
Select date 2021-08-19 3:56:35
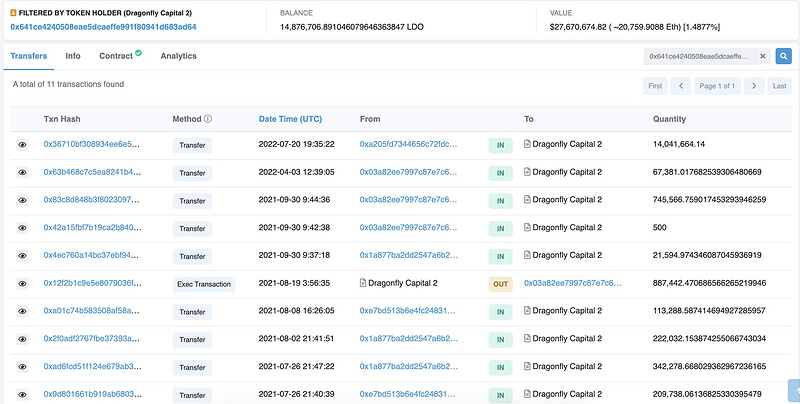point(294,283)
